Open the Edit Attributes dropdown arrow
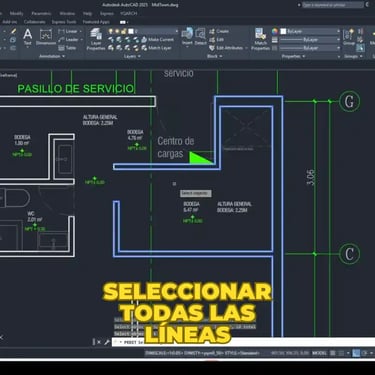375x375 pixels. click(x=246, y=48)
